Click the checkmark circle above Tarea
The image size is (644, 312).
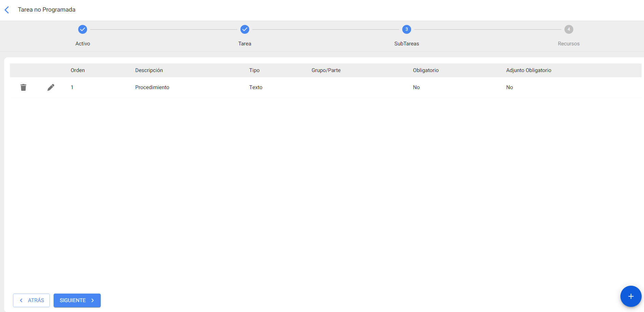(x=244, y=29)
